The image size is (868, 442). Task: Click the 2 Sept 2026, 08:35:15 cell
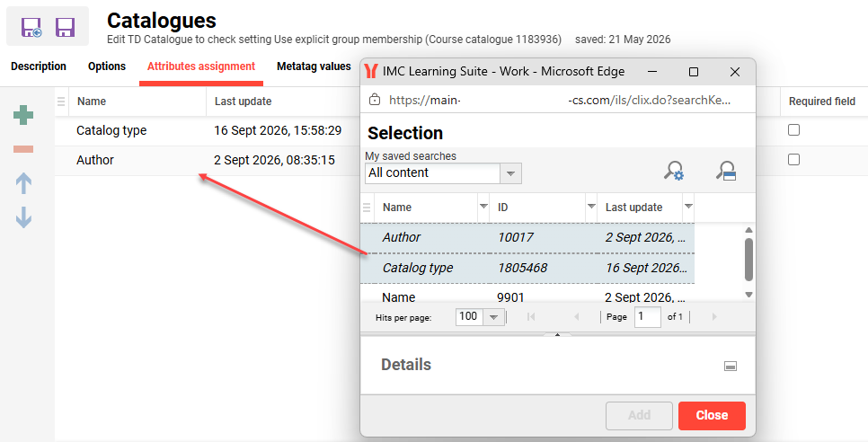[274, 161]
